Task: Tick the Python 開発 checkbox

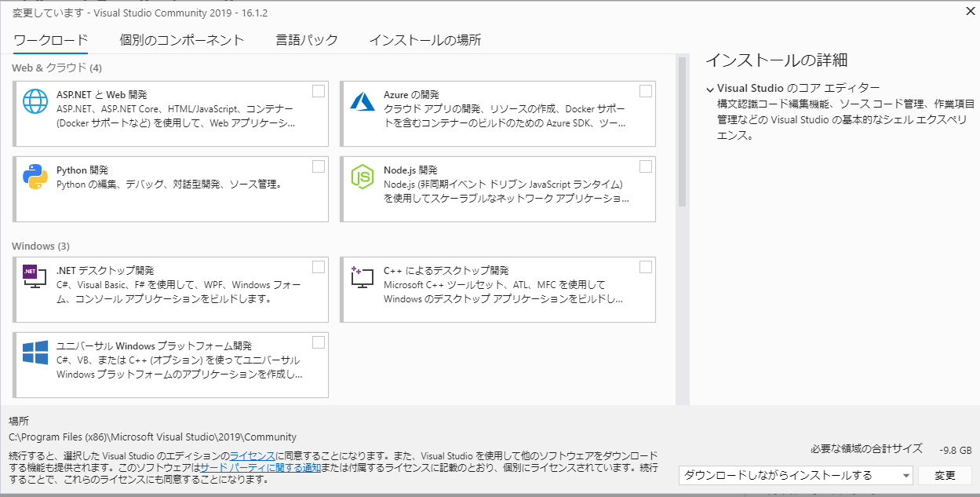Action: coord(319,166)
